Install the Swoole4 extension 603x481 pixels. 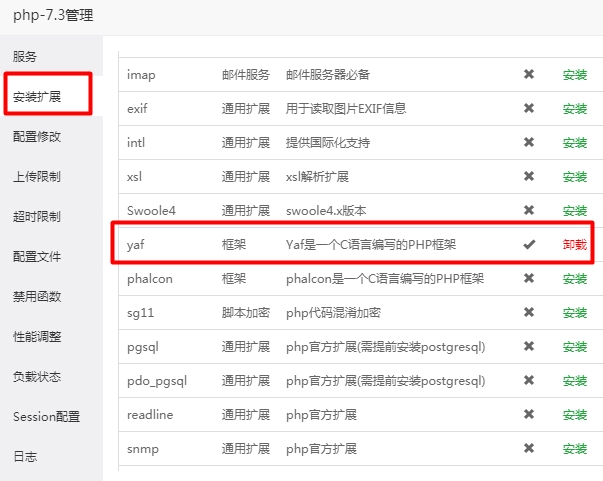tap(575, 211)
